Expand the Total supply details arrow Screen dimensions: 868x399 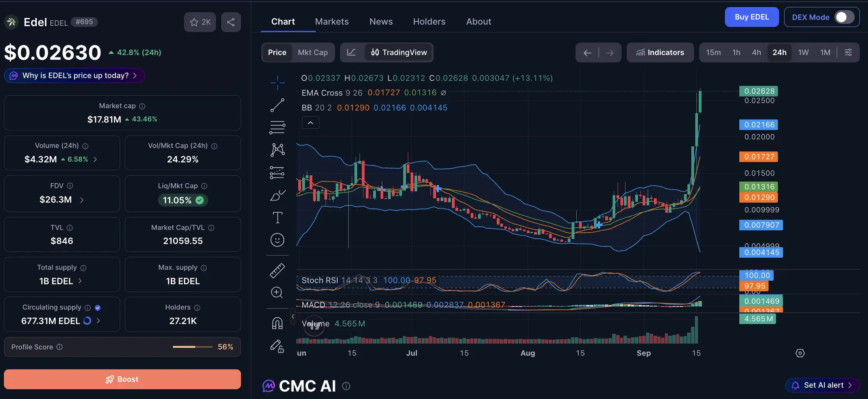[80, 281]
